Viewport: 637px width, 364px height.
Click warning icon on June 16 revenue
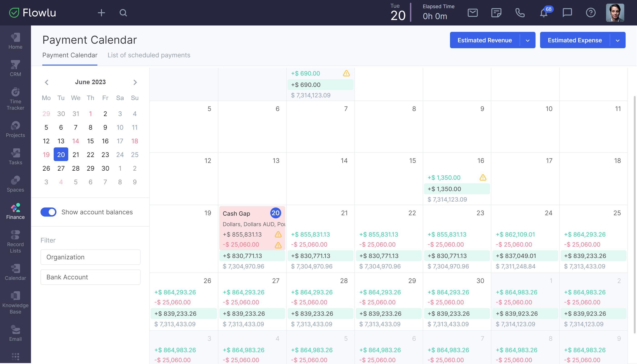(483, 177)
